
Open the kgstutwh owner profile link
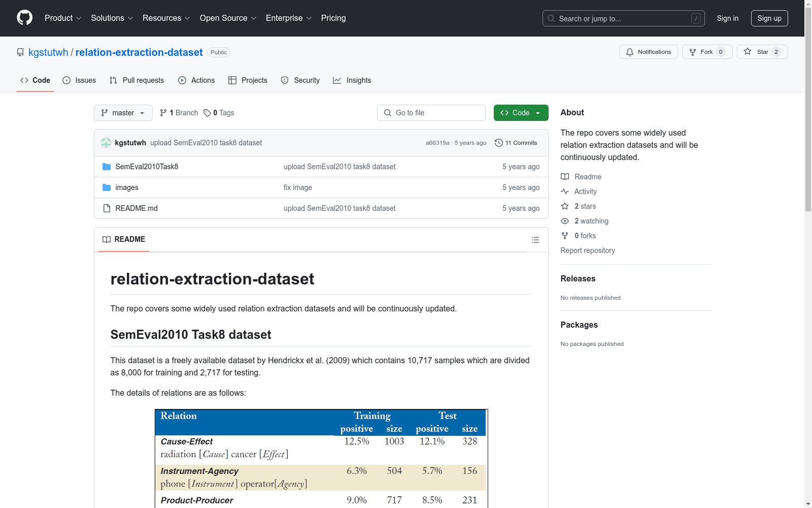click(48, 52)
